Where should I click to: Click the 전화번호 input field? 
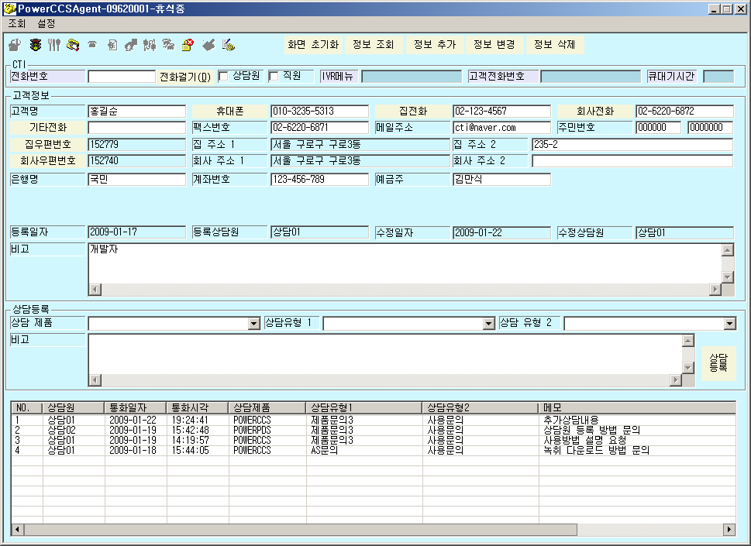click(122, 77)
